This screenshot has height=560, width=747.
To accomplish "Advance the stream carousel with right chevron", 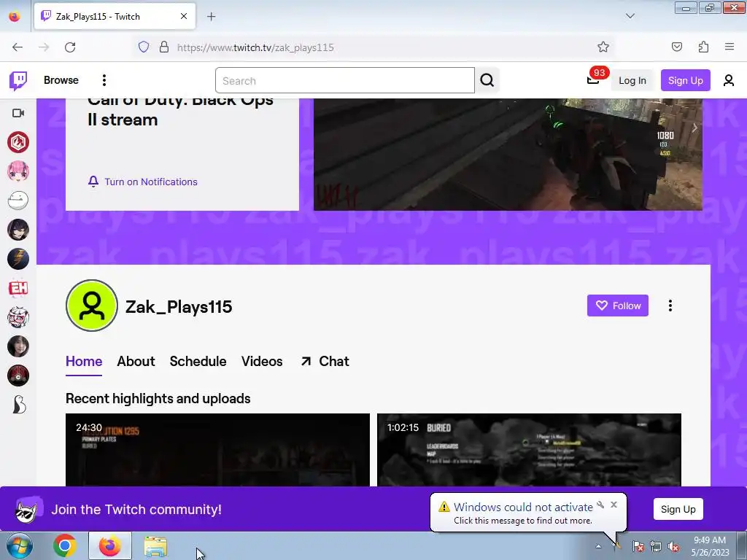I will pos(694,128).
